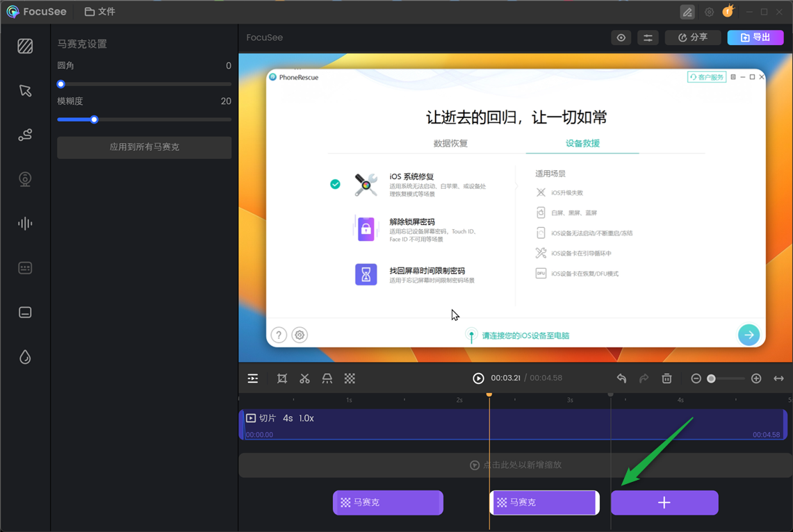Open the motion path sidebar icon

25,135
